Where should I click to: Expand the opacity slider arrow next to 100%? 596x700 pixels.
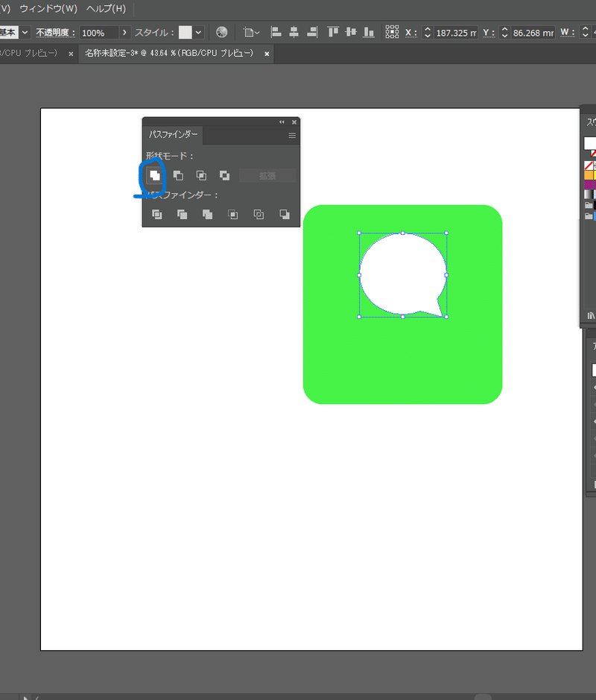(x=124, y=32)
